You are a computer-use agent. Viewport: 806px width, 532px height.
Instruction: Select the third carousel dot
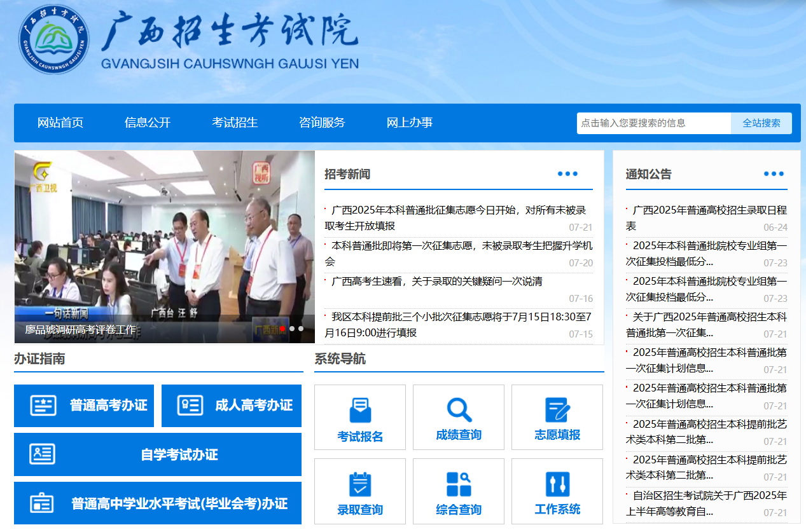(301, 329)
